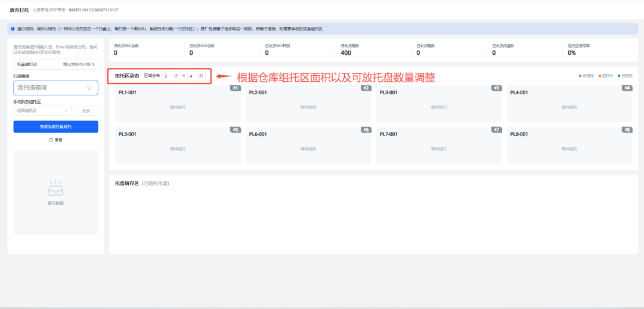Click the 清分打托 page title
This screenshot has width=644, height=309.
point(19,9)
